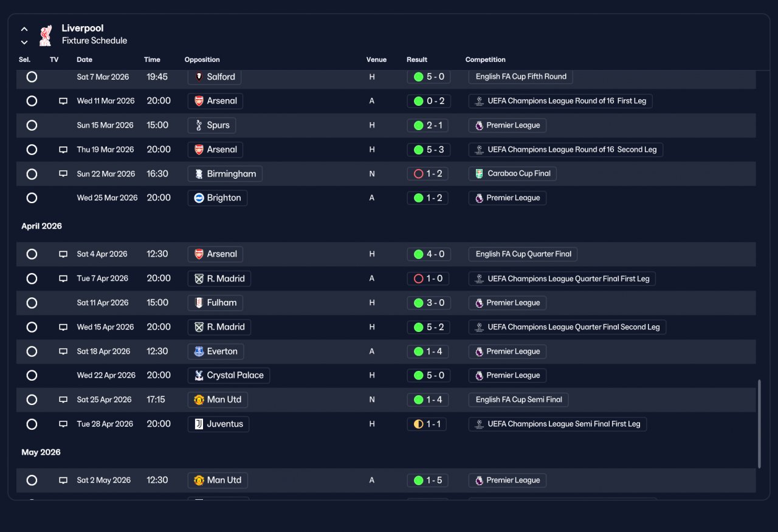The height and width of the screenshot is (532, 778).
Task: Click Premier League icon on Spurs fixture
Action: coord(479,125)
